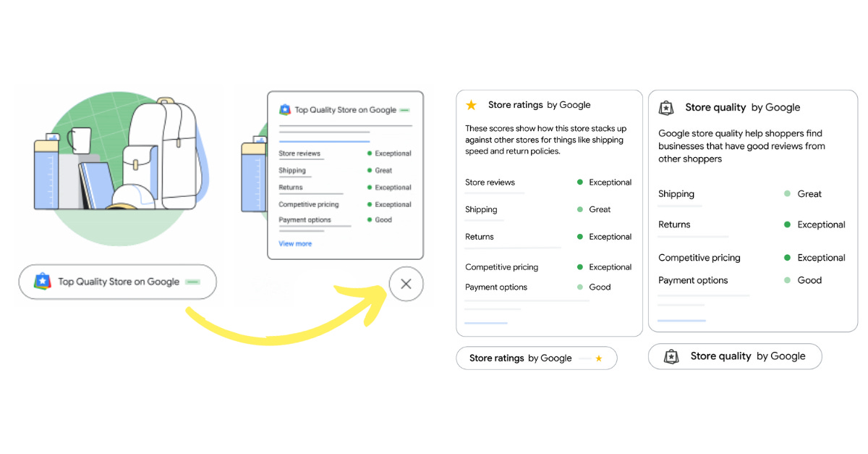Select Store reviews row in the popup
This screenshot has width=868, height=454.
(345, 154)
